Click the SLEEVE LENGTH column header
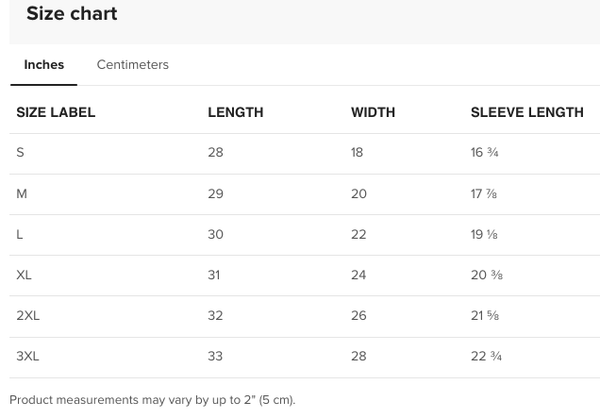Image resolution: width=600 pixels, height=418 pixels. click(527, 112)
